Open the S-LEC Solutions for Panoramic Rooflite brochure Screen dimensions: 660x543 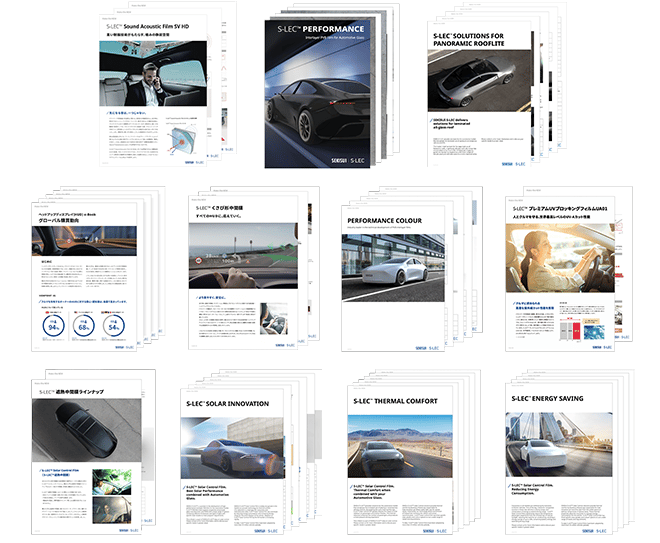pos(479,94)
